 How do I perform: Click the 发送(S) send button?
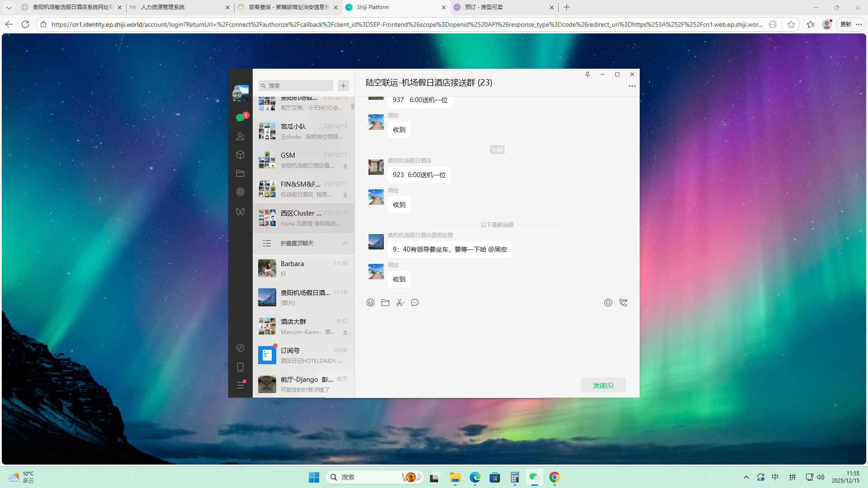[603, 385]
